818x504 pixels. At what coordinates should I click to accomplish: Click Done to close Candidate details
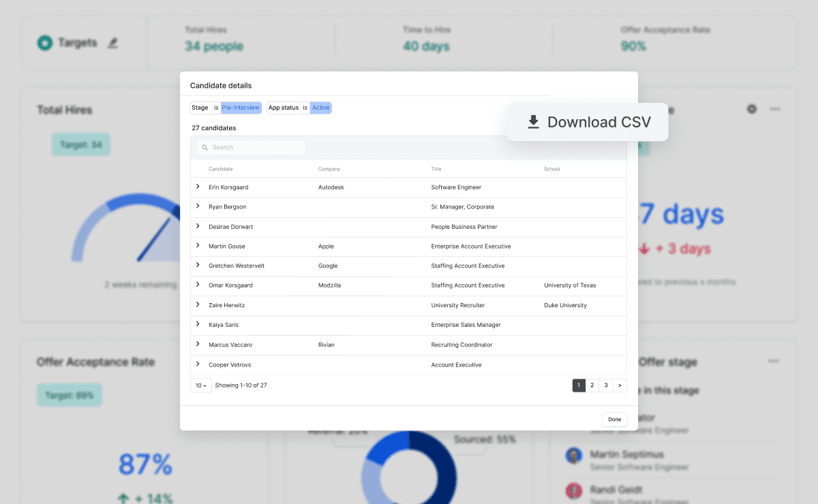(x=614, y=419)
